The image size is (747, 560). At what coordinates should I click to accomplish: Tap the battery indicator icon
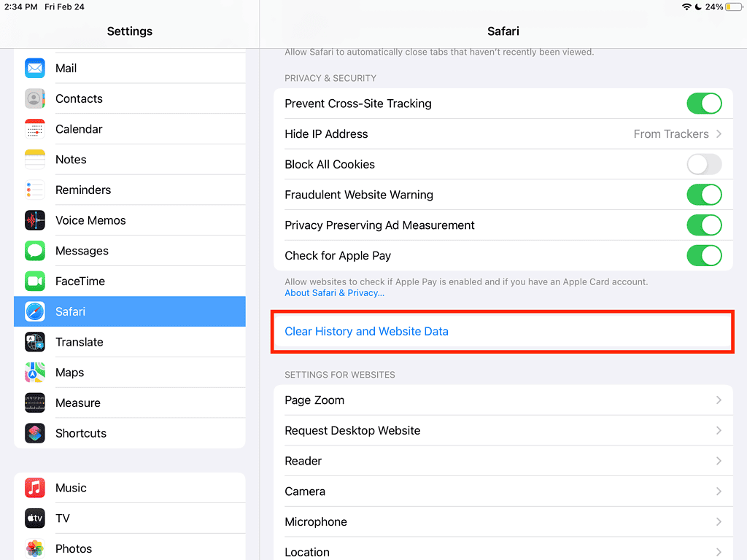pos(734,7)
